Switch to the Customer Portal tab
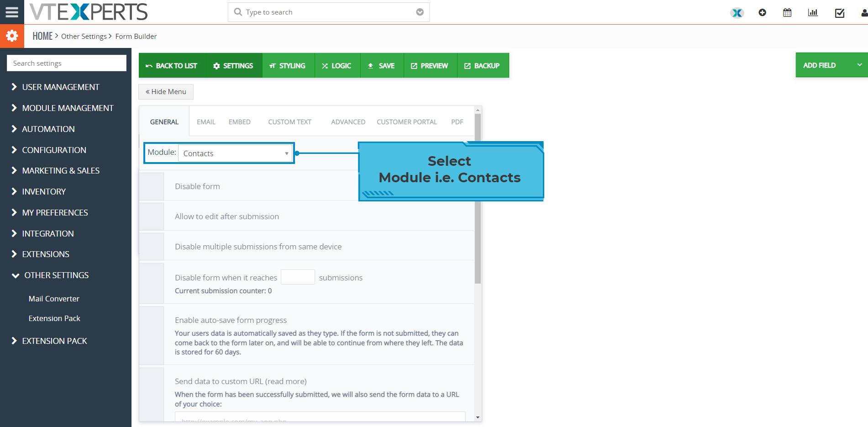Image resolution: width=868 pixels, height=427 pixels. 407,121
